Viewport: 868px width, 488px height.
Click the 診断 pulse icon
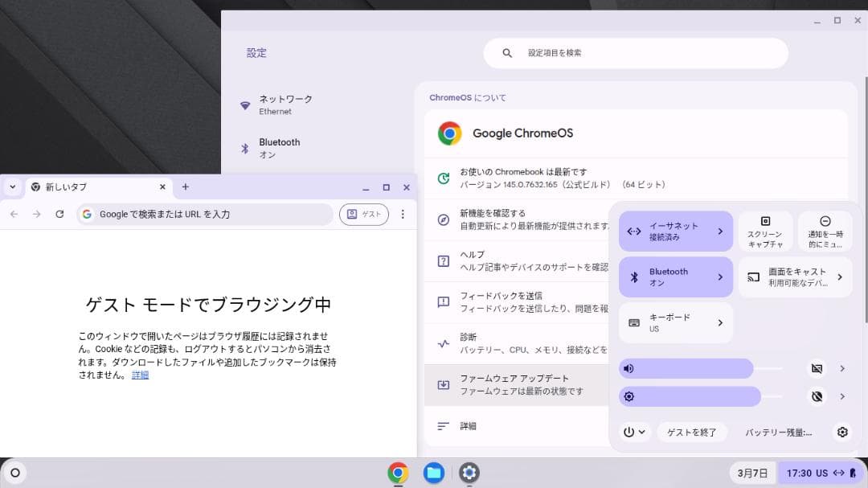pyautogui.click(x=444, y=343)
